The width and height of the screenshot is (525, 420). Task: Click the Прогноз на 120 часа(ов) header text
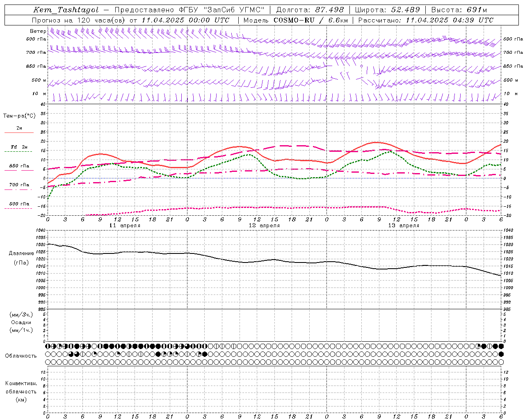[79, 20]
